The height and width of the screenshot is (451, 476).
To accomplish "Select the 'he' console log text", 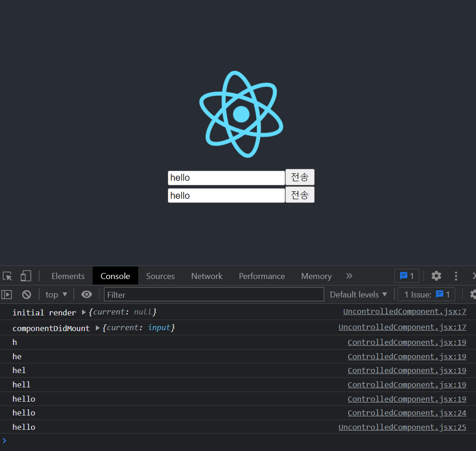I will pyautogui.click(x=17, y=356).
